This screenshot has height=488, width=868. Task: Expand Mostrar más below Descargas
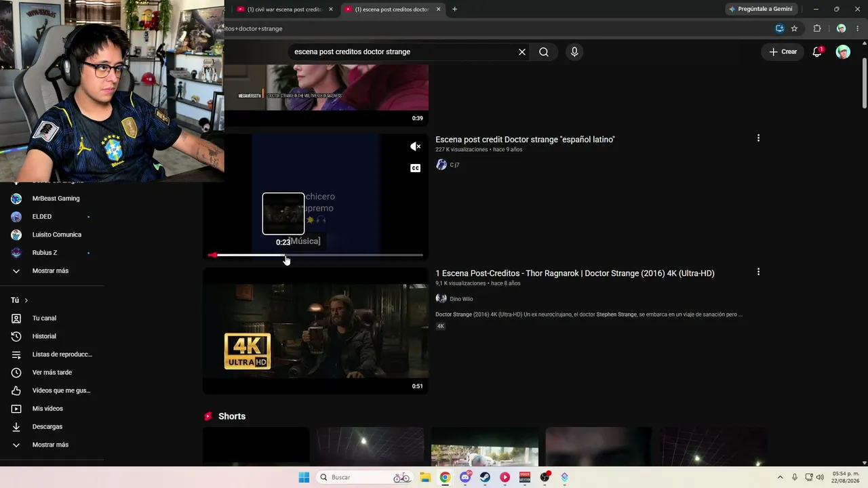[50, 445]
